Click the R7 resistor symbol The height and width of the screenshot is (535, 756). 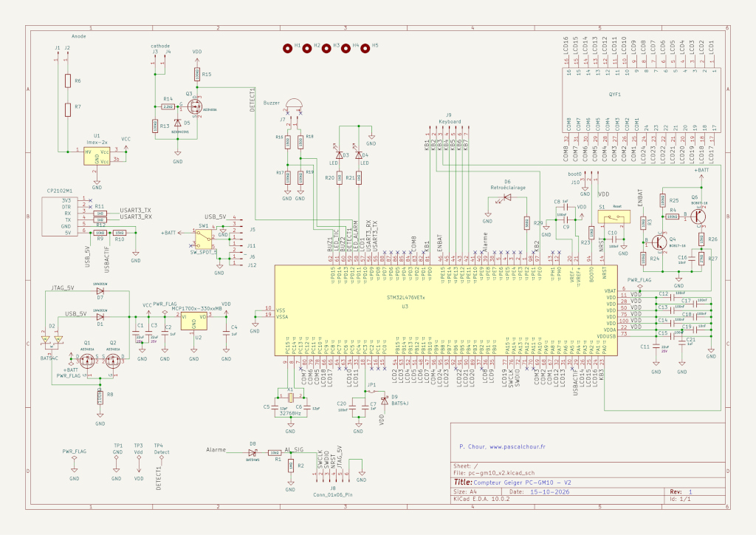pos(67,110)
